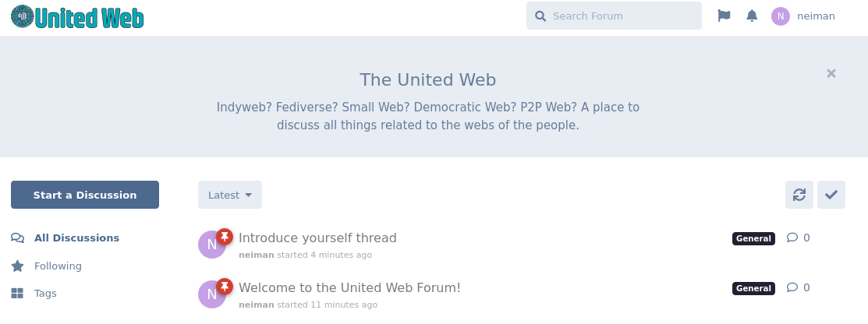Screen dimensions: 868x324
Task: Click pinned badge on Introduce yourself thread
Action: click(x=224, y=237)
